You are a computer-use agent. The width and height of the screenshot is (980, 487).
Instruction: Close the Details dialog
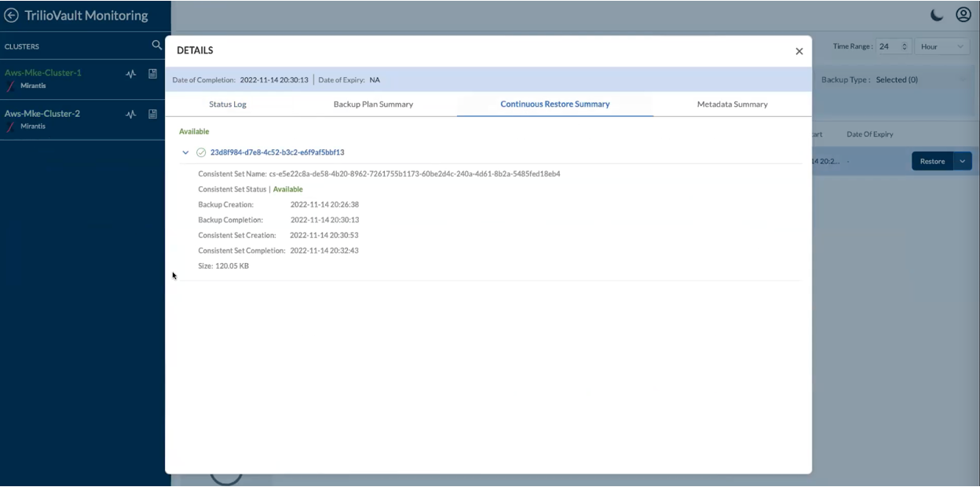pos(799,51)
